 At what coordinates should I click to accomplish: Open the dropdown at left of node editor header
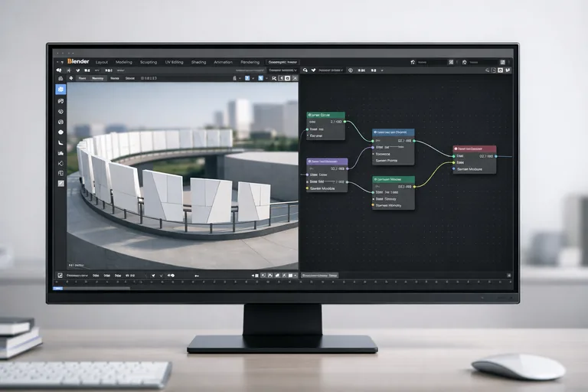pyautogui.click(x=332, y=70)
